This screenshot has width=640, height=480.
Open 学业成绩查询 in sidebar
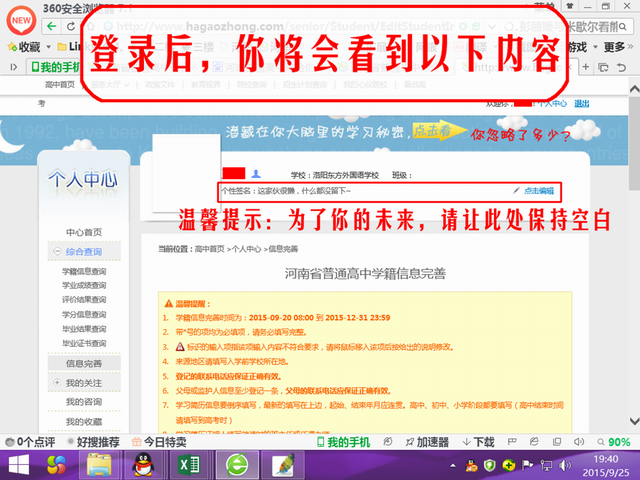click(x=84, y=285)
